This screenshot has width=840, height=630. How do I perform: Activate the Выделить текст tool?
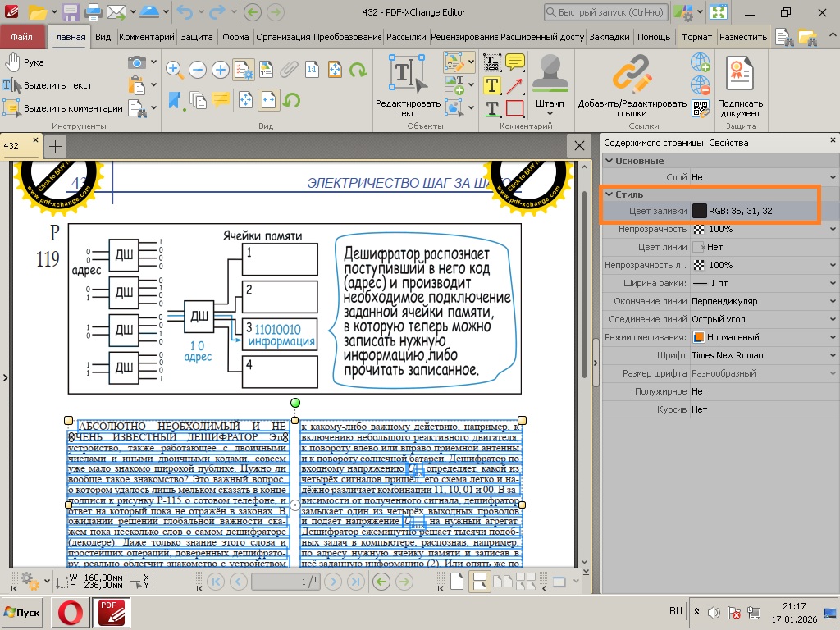[x=49, y=84]
